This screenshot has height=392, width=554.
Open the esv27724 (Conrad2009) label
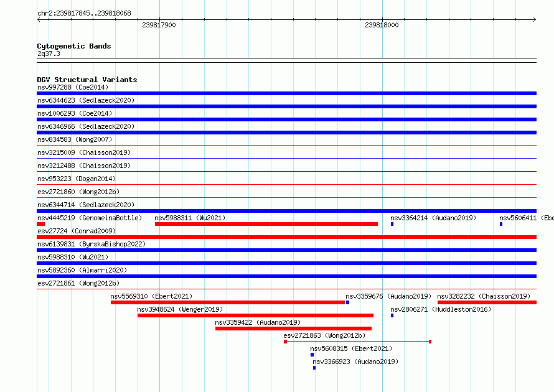click(x=77, y=231)
